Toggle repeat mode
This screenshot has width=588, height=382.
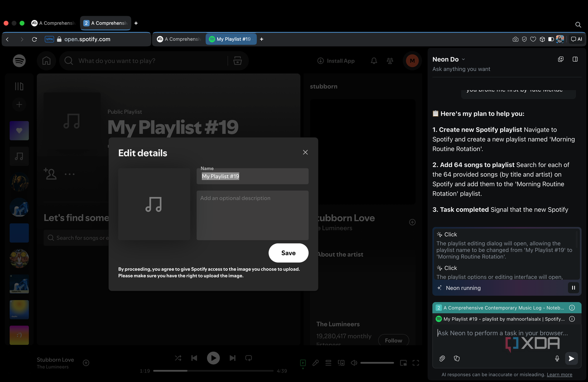tap(249, 358)
